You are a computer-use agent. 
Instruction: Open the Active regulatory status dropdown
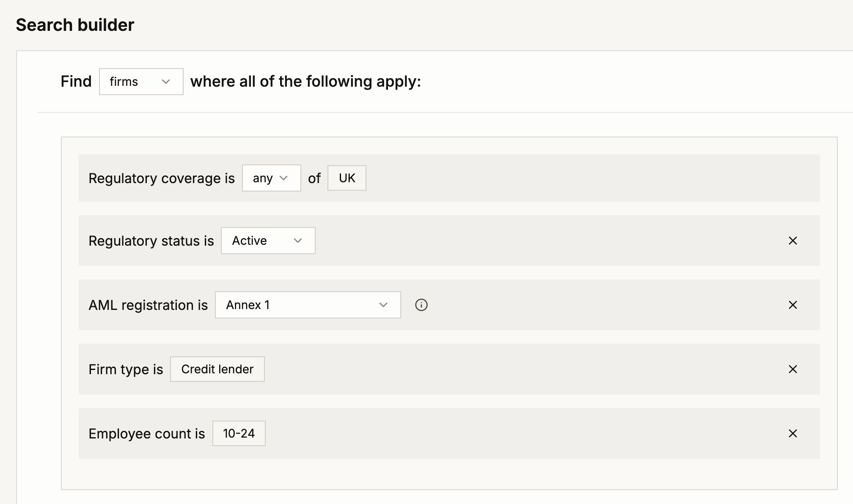268,241
